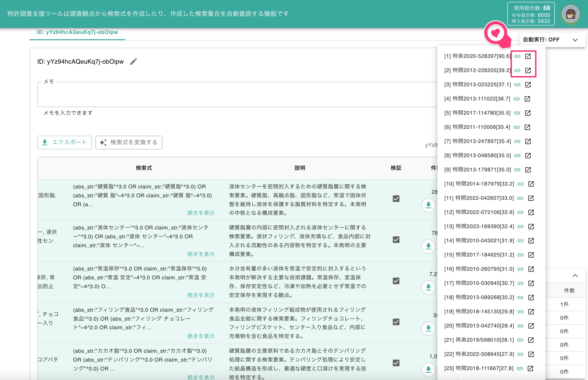The height and width of the screenshot is (380, 588).
Task: Copy link for 特開2013-023225
Action: pyautogui.click(x=517, y=85)
